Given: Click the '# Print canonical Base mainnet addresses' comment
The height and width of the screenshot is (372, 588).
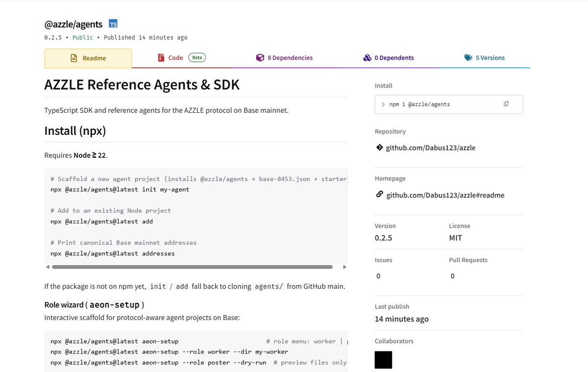Looking at the screenshot, I should [123, 243].
